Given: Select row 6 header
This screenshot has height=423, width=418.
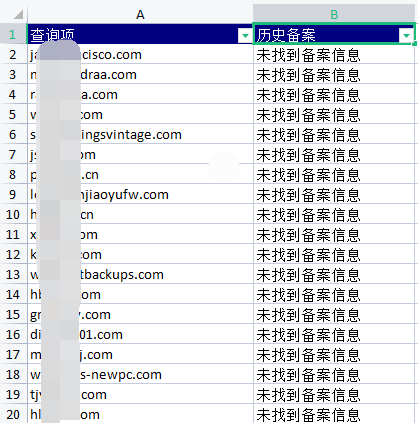Looking at the screenshot, I should point(13,134).
